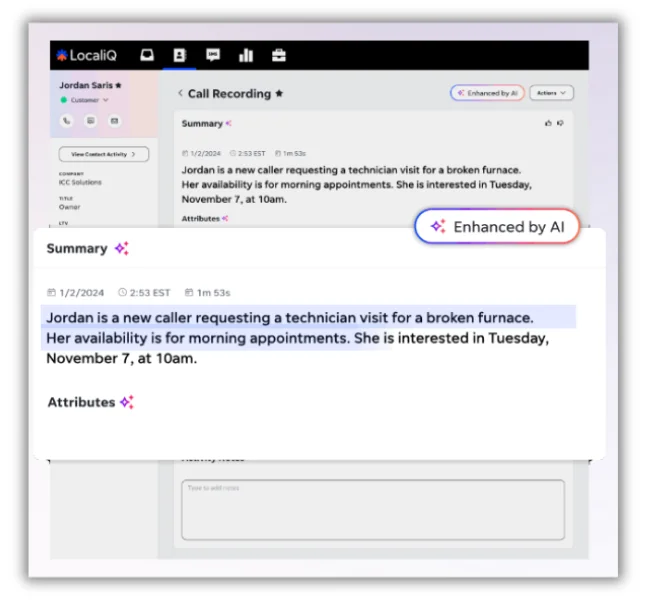Click the sparkle icon beside large Summary
Screen dimensions: 652x600
122,248
